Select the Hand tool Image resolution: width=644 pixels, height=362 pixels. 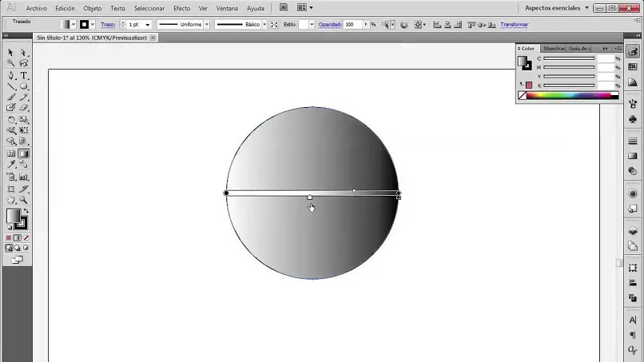coord(10,200)
